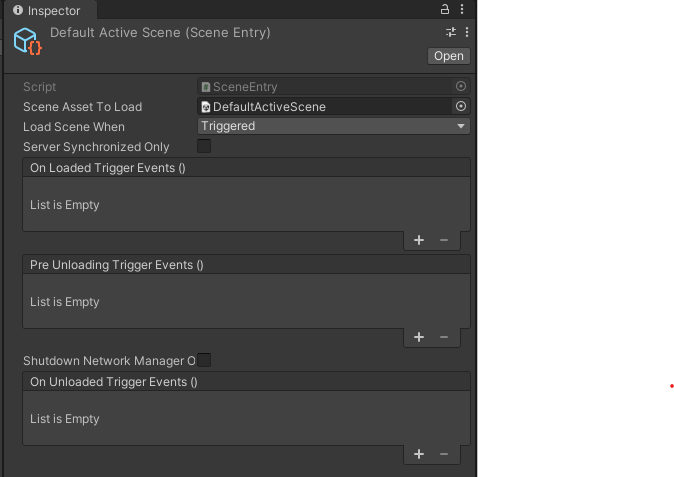The width and height of the screenshot is (674, 477).
Task: Click the DefaultActiveScene asset field
Action: click(x=325, y=106)
